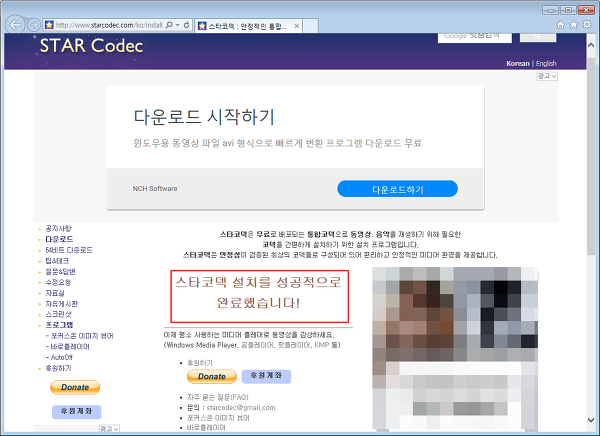This screenshot has width=600, height=436.
Task: Open 바로플레이어 in content list
Action: tap(206, 428)
